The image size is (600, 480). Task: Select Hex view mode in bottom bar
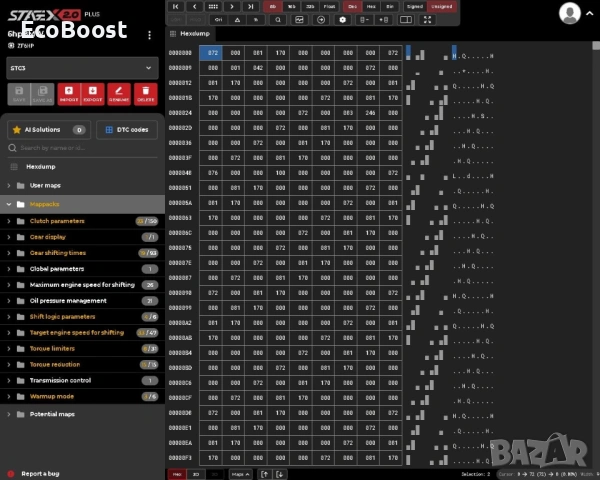pyautogui.click(x=177, y=474)
